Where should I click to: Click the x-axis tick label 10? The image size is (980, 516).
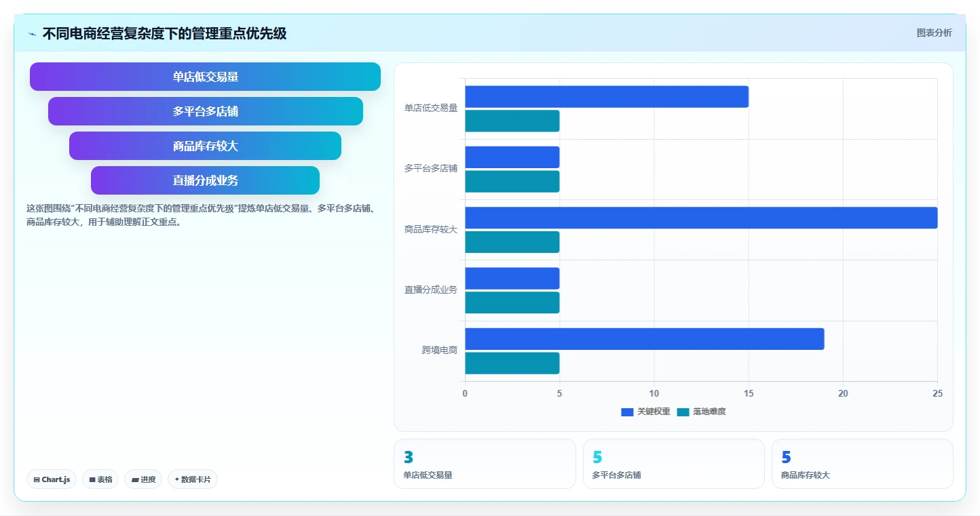(x=654, y=394)
